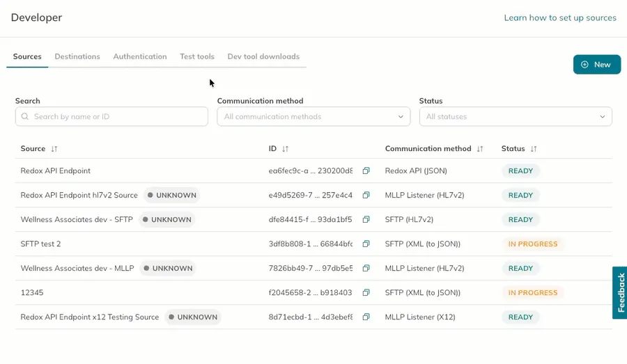Screen dimensions: 627x364
Task: Copy ID of x12 Testing Source
Action: [x=366, y=317]
